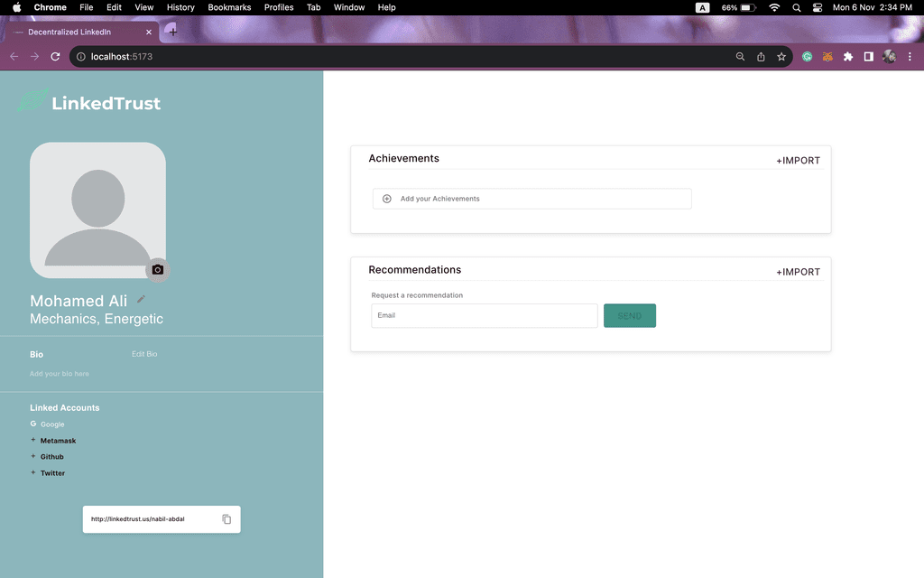Open the Chrome app menu

click(51, 7)
